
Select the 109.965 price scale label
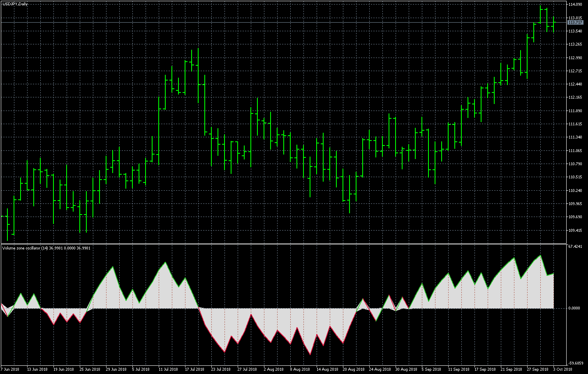[x=575, y=204]
